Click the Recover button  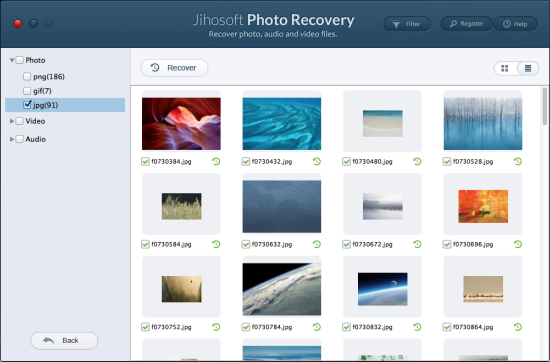(x=174, y=68)
